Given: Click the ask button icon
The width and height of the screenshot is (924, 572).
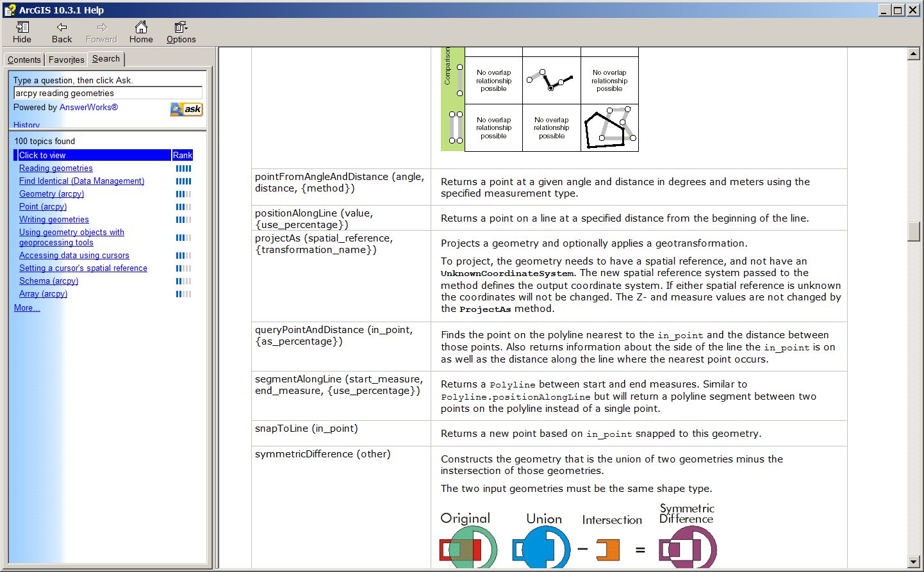Looking at the screenshot, I should 186,110.
